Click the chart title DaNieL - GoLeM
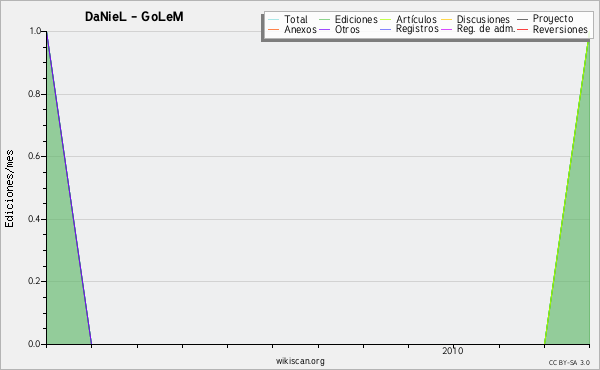600x370 pixels. [x=134, y=17]
